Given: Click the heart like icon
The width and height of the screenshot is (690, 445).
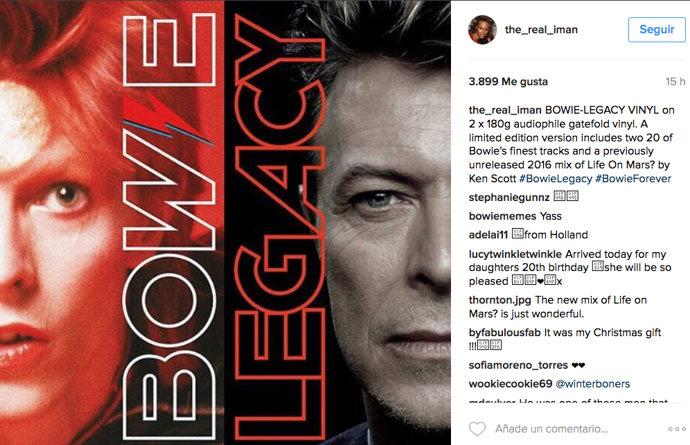Looking at the screenshot, I should click(x=477, y=429).
